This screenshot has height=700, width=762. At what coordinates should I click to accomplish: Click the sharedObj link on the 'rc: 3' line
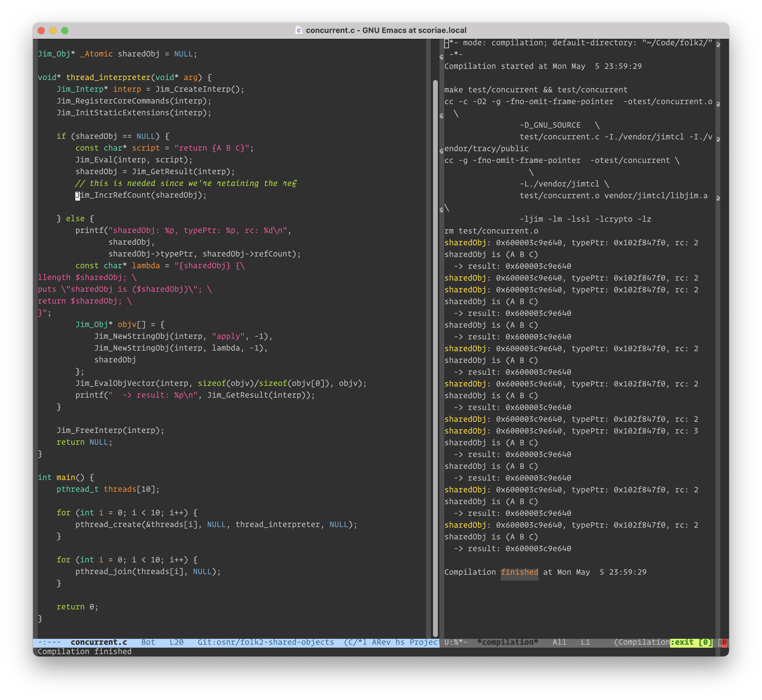tap(465, 431)
